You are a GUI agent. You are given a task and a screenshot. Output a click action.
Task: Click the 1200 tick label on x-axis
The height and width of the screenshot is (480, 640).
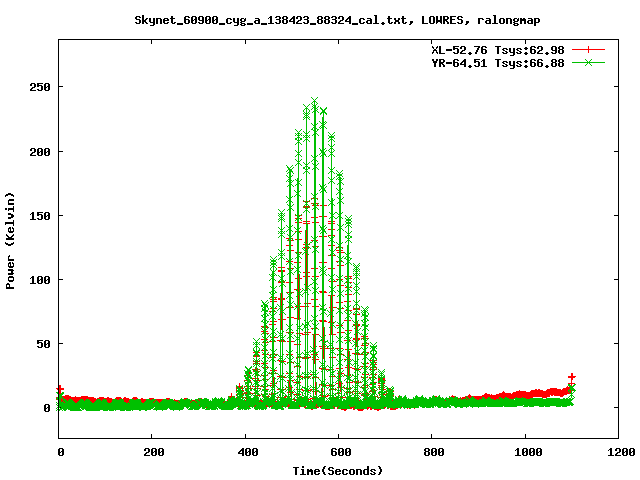(x=621, y=452)
